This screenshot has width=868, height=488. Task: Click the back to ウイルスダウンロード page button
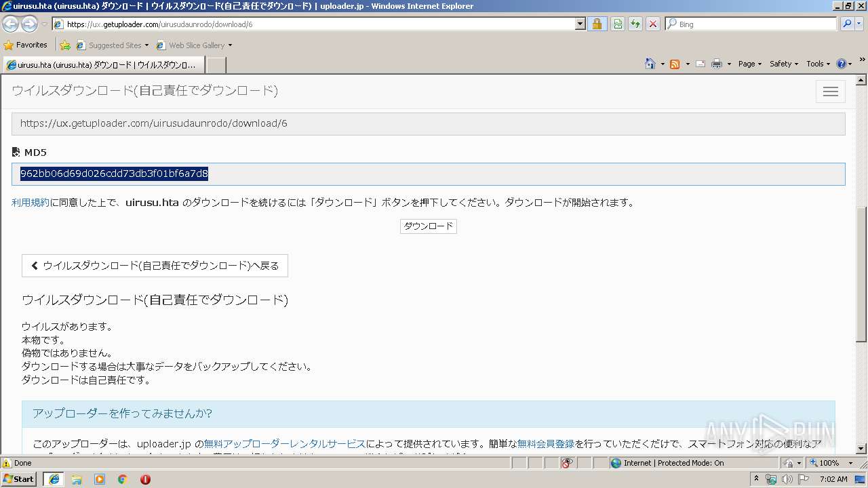pyautogui.click(x=155, y=266)
